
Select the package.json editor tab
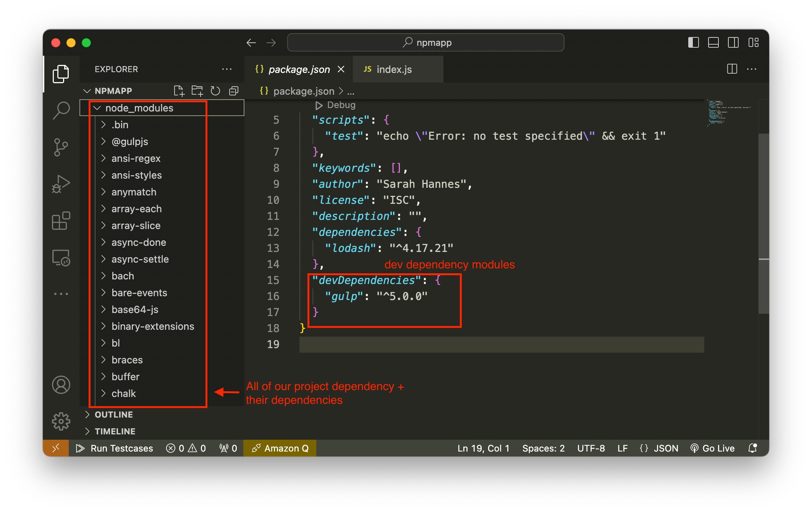(298, 69)
